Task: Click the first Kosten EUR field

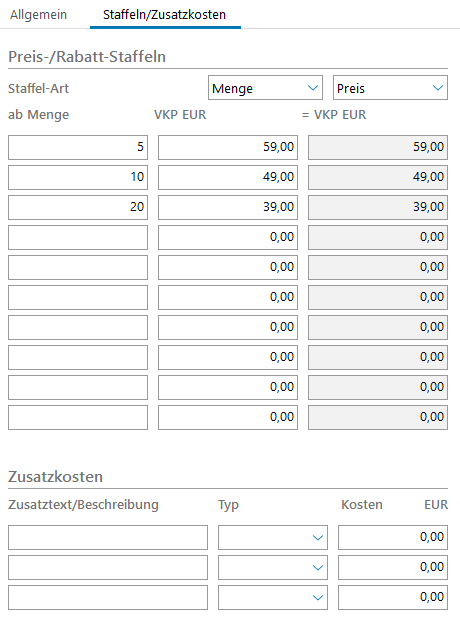Action: pos(393,537)
